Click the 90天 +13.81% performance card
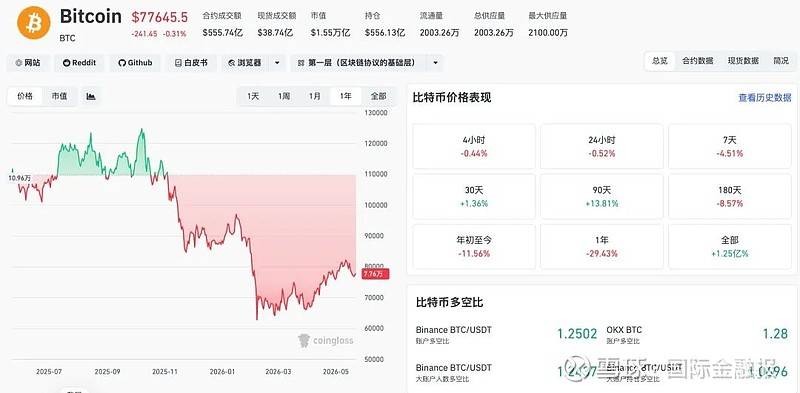800x393 pixels. coord(602,196)
